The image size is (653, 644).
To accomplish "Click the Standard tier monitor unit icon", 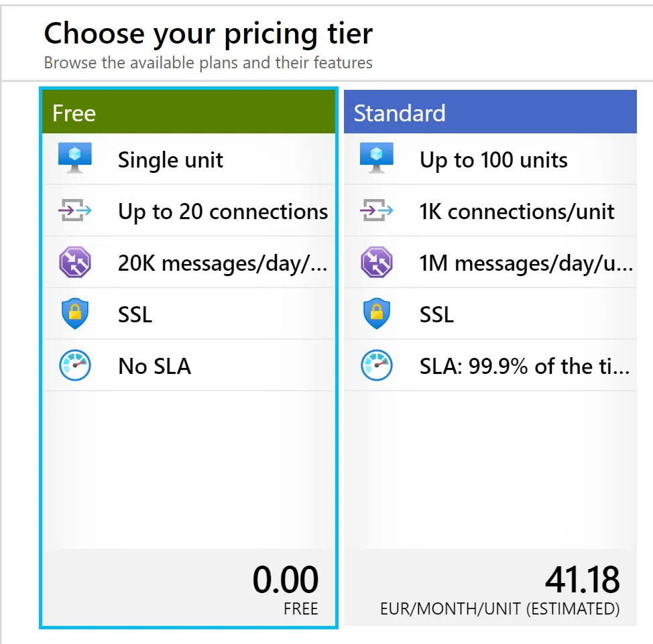I will coord(377,159).
